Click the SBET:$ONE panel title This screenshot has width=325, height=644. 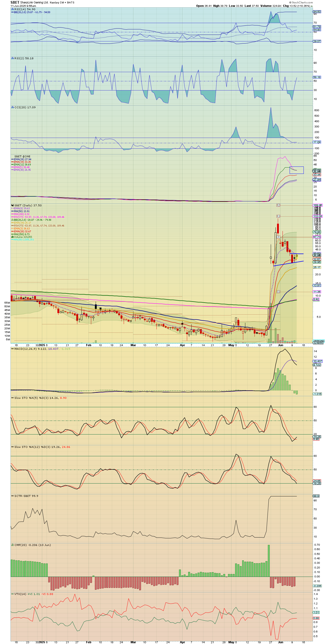[22, 157]
